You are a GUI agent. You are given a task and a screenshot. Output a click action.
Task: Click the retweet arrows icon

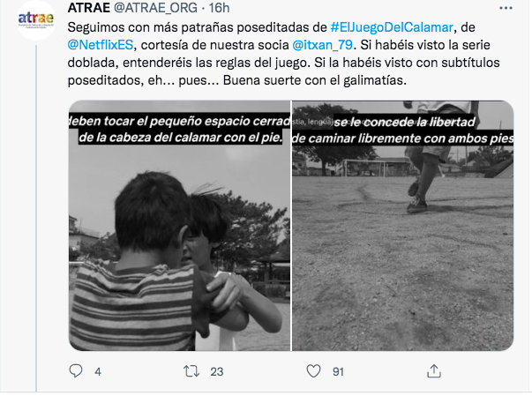tap(191, 371)
